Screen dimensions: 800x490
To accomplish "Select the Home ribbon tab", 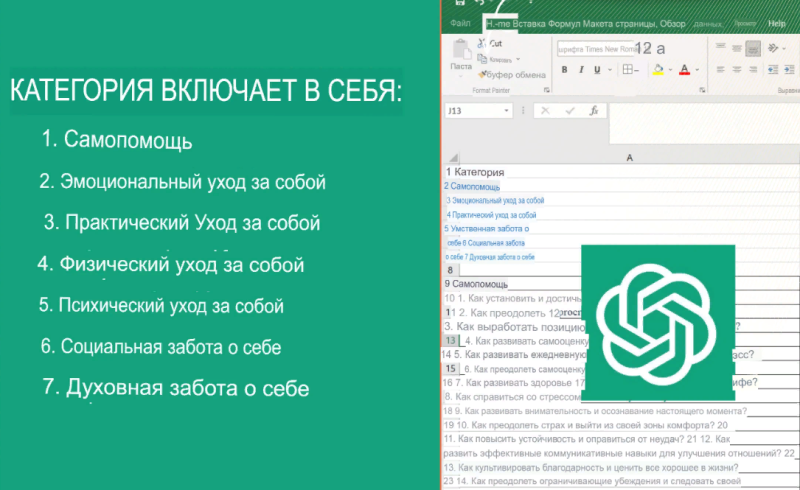I will click(x=498, y=23).
